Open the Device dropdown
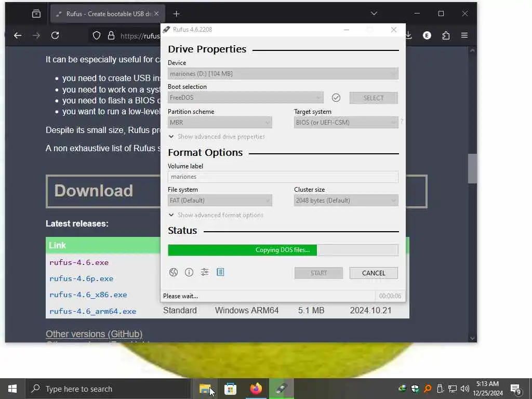Image resolution: width=532 pixels, height=399 pixels. (283, 74)
